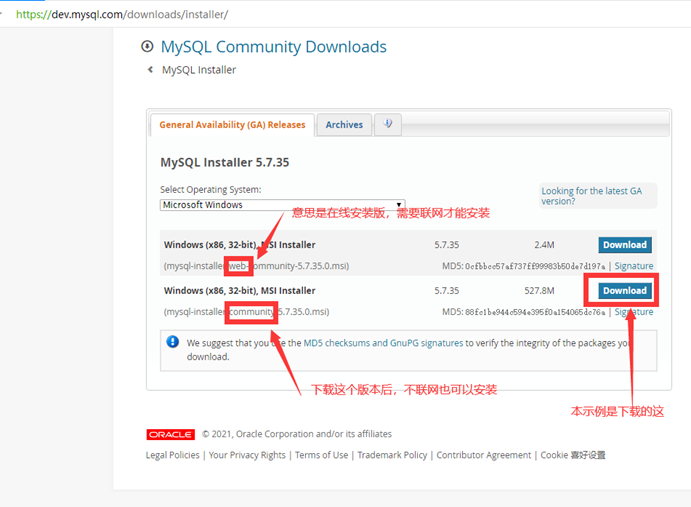Open the MySQL Community Downloads heading link
The width and height of the screenshot is (691, 507).
[x=274, y=47]
